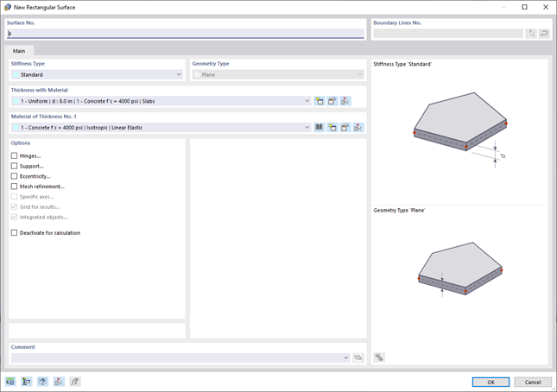Screen dimensions: 557x392
Task: Create new thickness in Thickness with Material row
Action: (x=320, y=101)
